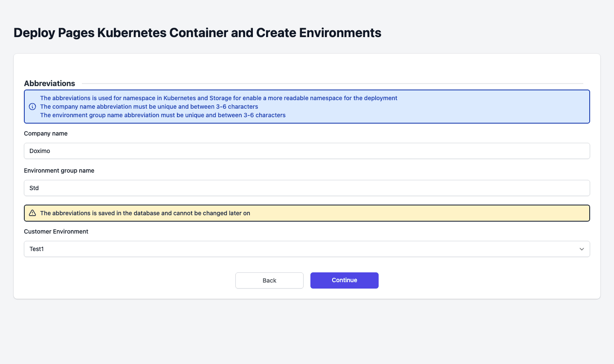Click the warning triangle icon in yellow banner
Image resolution: width=614 pixels, height=364 pixels.
tap(32, 213)
